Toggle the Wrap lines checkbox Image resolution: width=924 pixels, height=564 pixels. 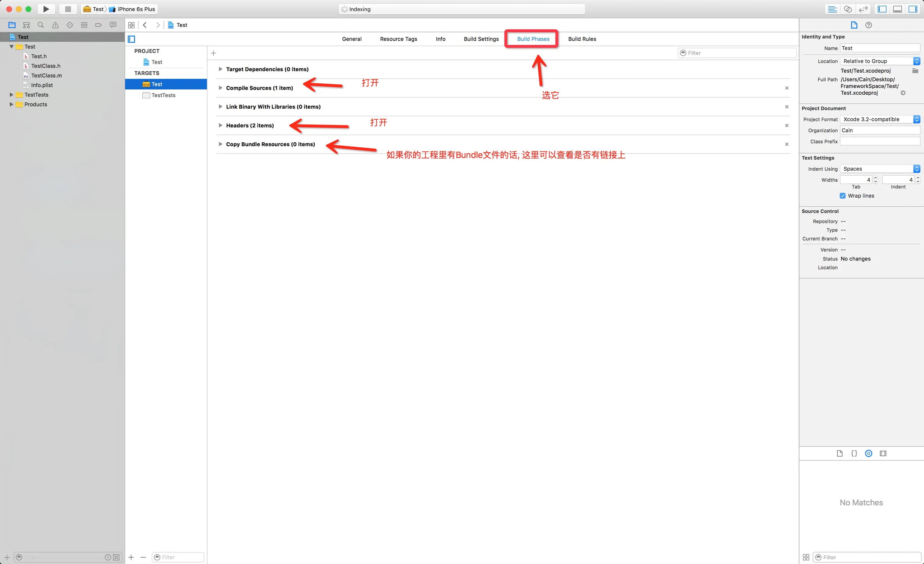[x=843, y=196]
